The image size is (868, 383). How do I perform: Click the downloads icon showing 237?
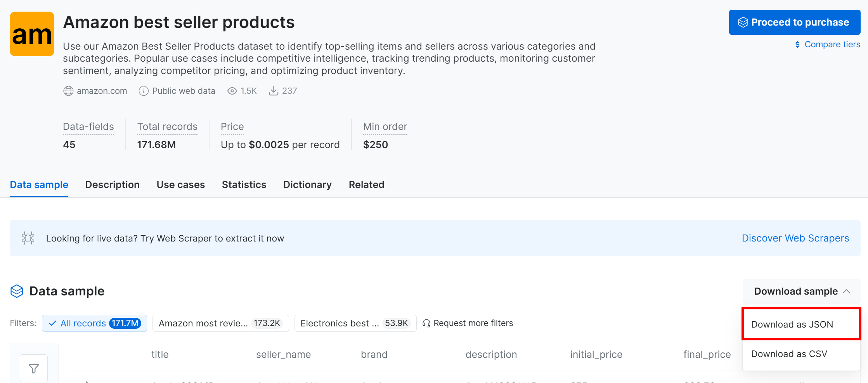click(x=274, y=91)
